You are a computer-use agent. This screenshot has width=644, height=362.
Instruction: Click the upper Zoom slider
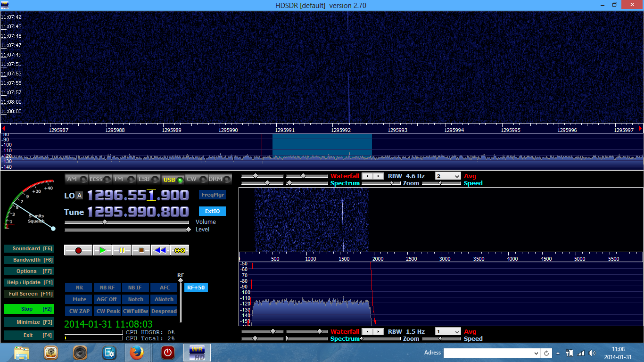pos(381,183)
